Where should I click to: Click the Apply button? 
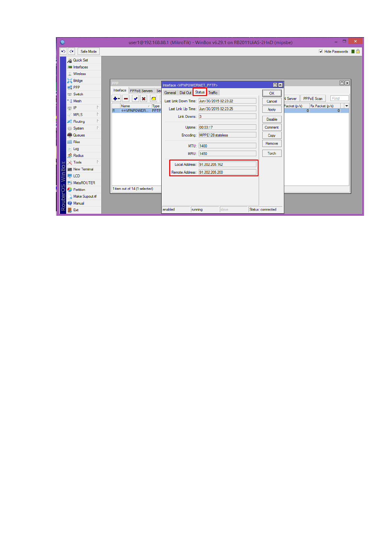pos(272,110)
